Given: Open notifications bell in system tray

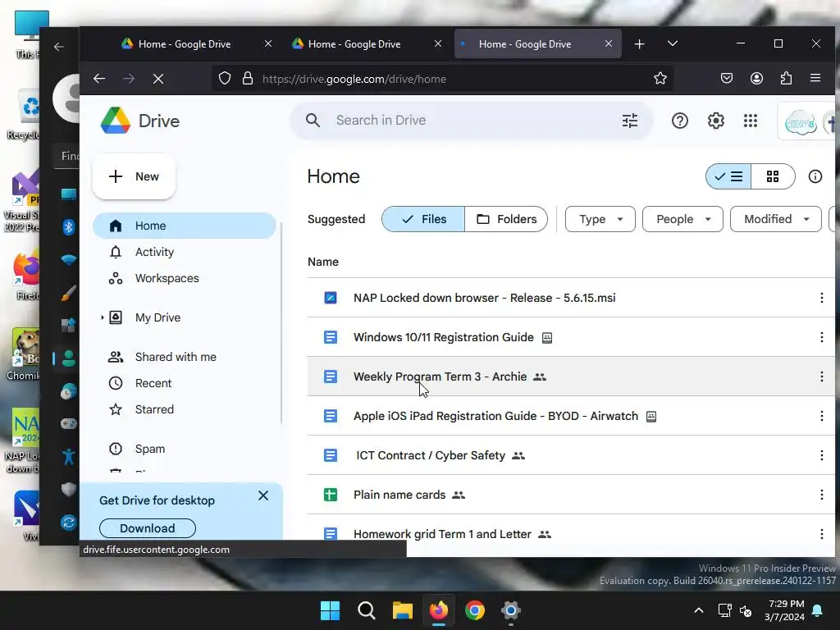Looking at the screenshot, I should [x=818, y=610].
